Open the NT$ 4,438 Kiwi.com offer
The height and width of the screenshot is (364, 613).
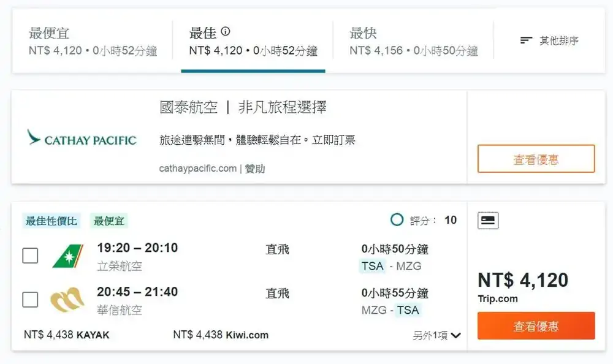click(221, 335)
